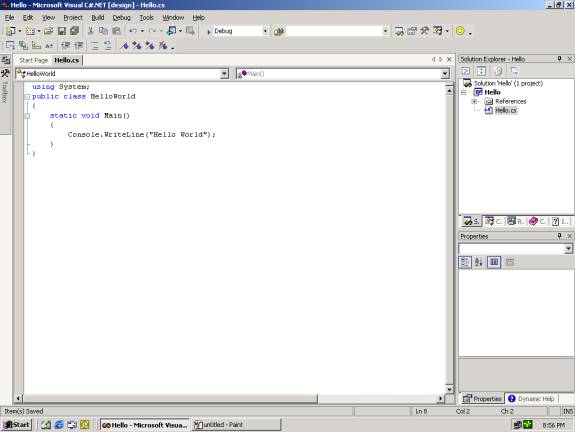Viewport: 575px width, 432px height.
Task: Click the Save All toolbar icon
Action: pos(74,31)
